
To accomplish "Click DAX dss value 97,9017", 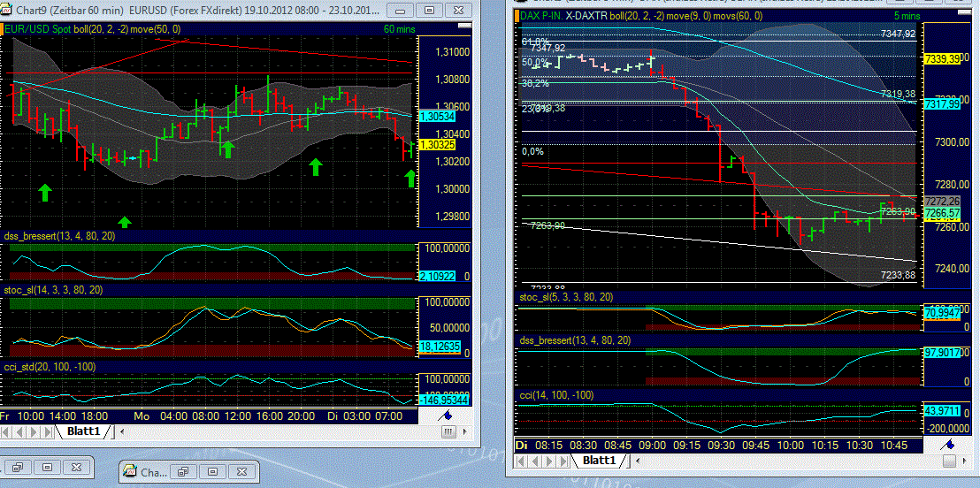I will (x=942, y=353).
